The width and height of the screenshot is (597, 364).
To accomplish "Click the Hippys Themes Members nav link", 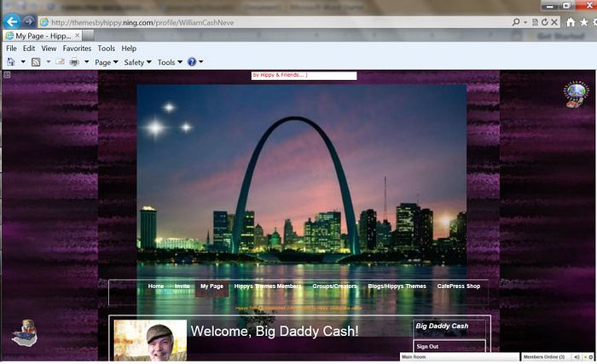I will point(268,286).
